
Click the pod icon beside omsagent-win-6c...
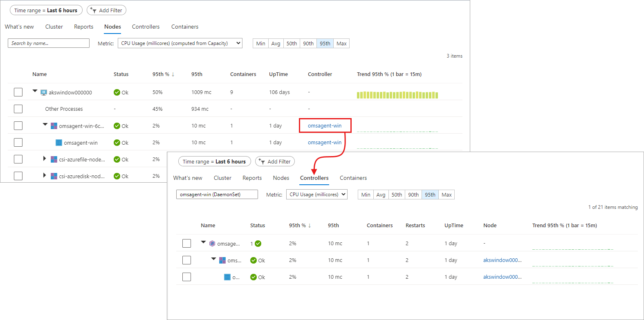54,126
